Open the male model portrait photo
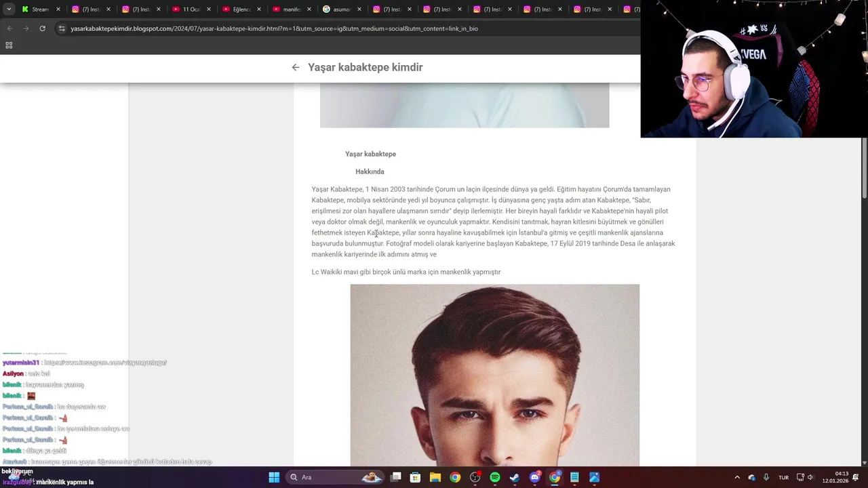 point(494,375)
